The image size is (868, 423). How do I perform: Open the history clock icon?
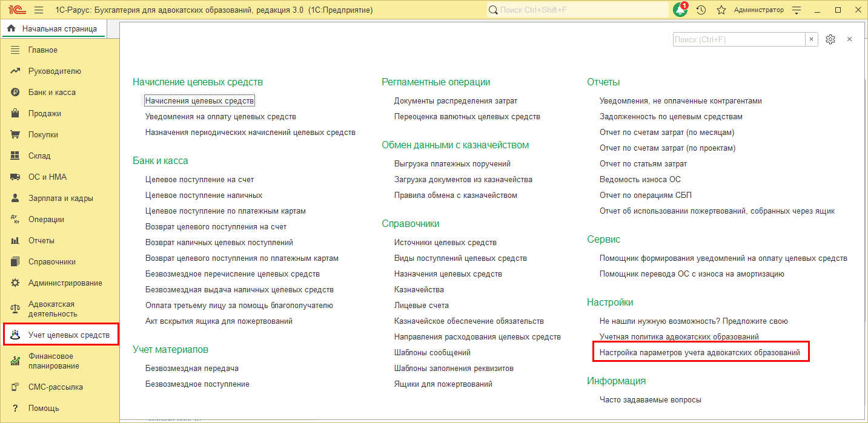pyautogui.click(x=701, y=10)
